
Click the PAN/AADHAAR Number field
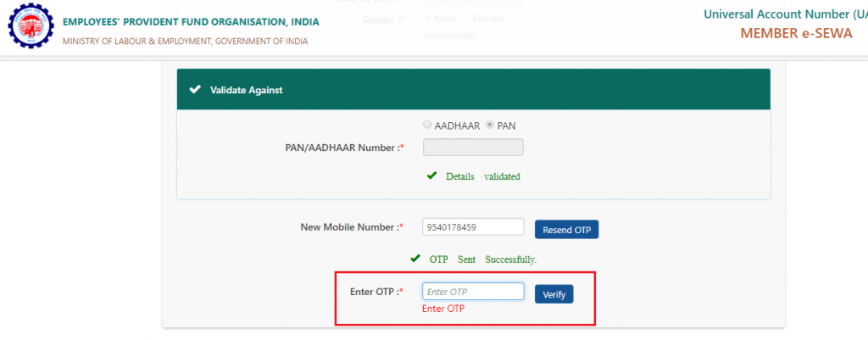pos(473,148)
